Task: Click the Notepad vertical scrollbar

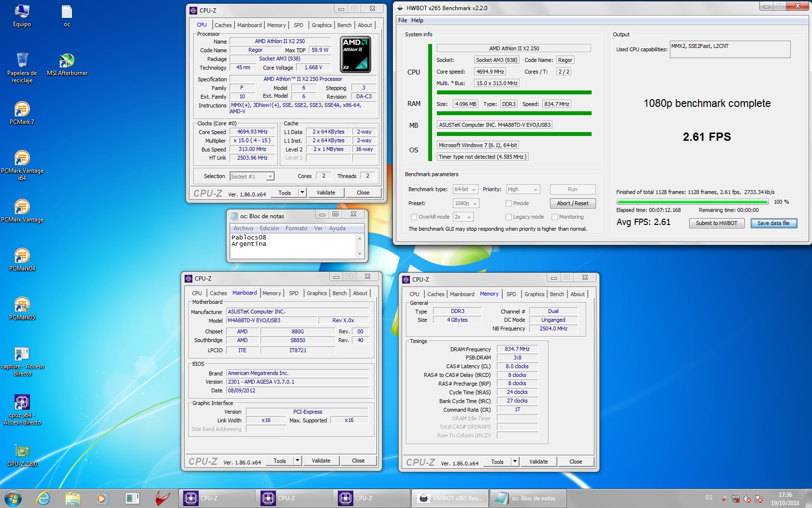Action: pos(360,246)
